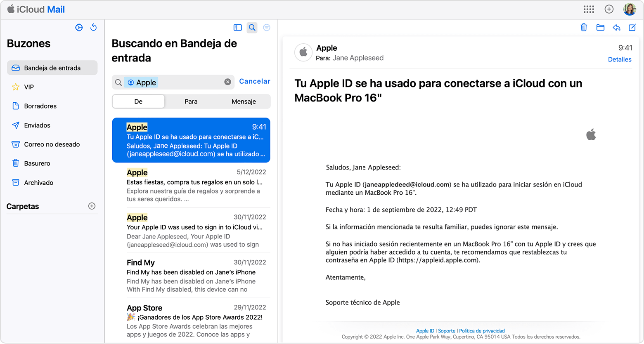This screenshot has height=344, width=644.
Task: Open the account profile avatar
Action: tap(630, 9)
